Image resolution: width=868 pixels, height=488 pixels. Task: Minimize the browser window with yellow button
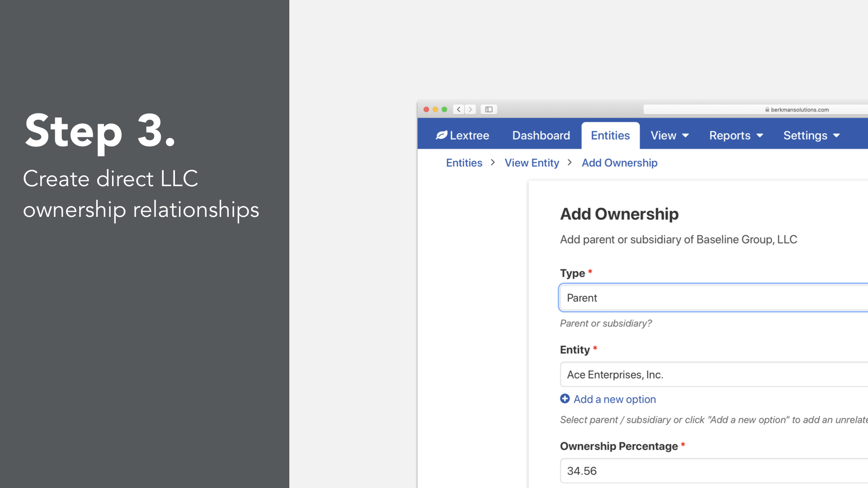435,109
